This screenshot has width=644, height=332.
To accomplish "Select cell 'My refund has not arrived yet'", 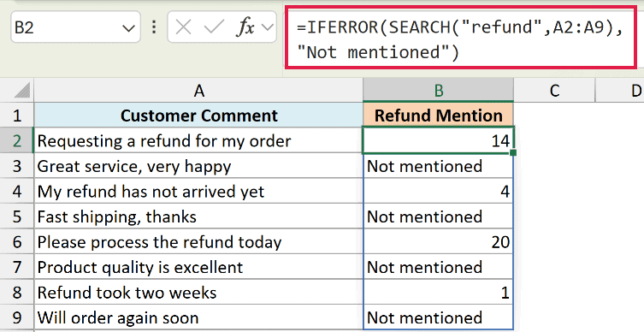I will coord(198,192).
